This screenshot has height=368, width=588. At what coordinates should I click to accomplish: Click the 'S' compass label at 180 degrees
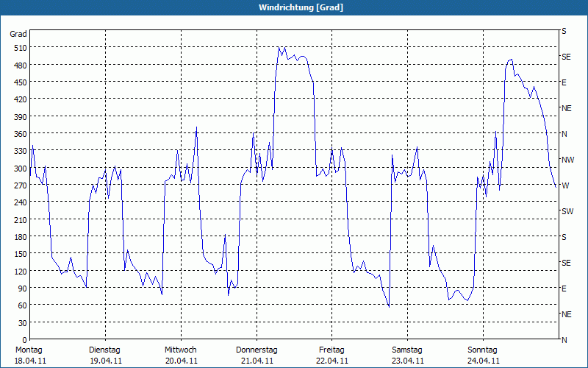[564, 237]
